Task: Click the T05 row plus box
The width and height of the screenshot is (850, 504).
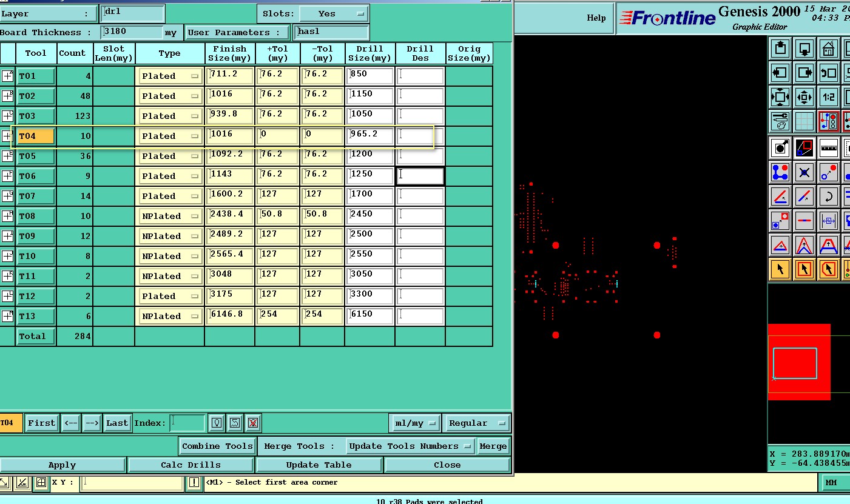Action: click(x=7, y=156)
